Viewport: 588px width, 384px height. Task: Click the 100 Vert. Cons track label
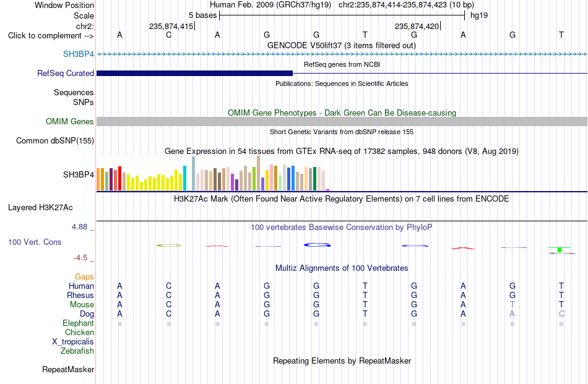coord(35,242)
